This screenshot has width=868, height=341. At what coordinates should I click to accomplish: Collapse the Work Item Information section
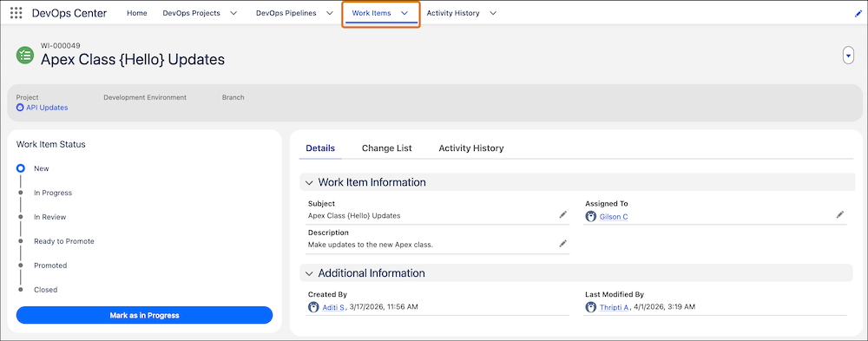tap(310, 183)
